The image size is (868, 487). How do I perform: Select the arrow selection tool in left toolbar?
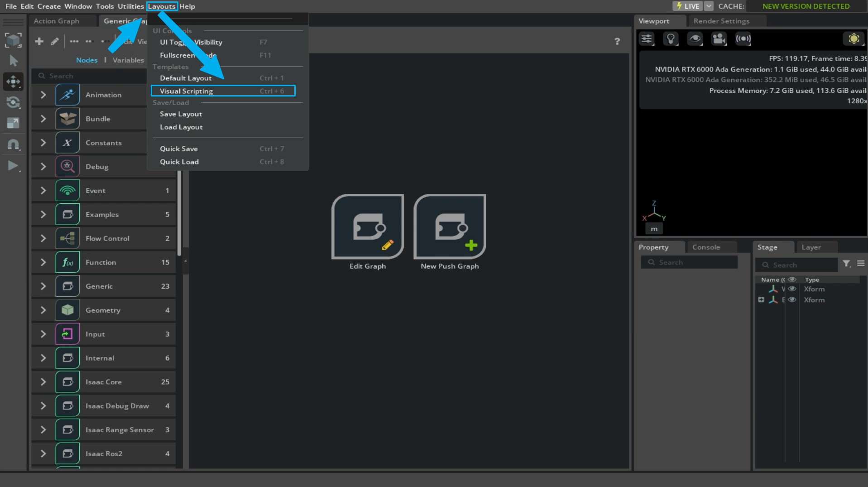[13, 61]
